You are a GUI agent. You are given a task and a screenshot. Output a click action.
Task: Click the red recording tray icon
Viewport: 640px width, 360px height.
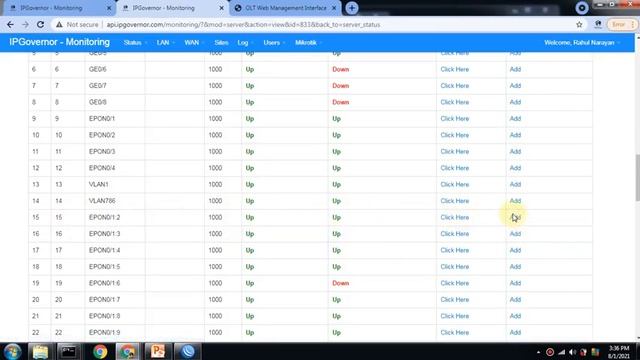550,352
